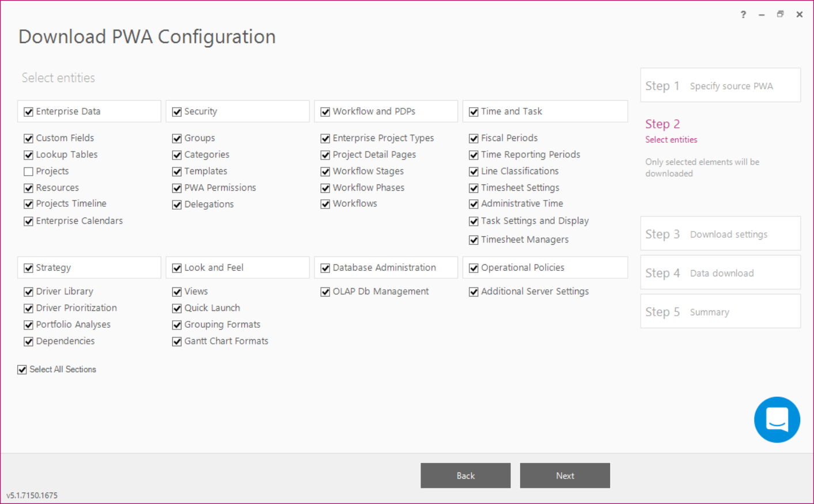Toggle Operational Policies section checkbox

(474, 268)
